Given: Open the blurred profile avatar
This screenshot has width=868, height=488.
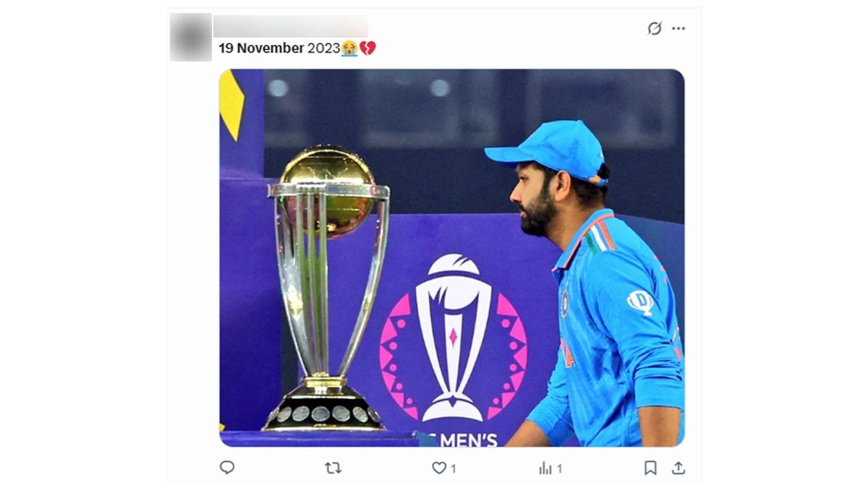Looking at the screenshot, I should 191,37.
